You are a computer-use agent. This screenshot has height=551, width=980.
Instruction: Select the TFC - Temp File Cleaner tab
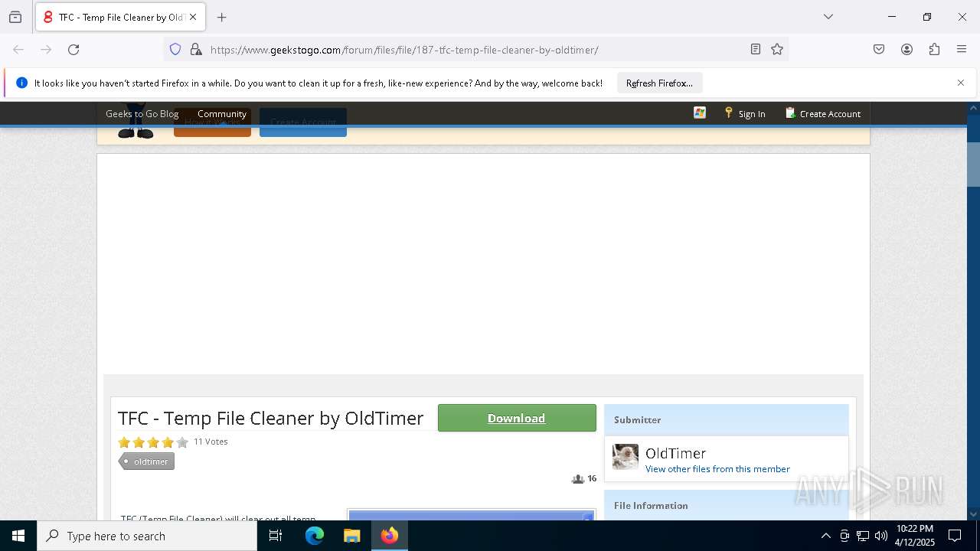(x=120, y=17)
